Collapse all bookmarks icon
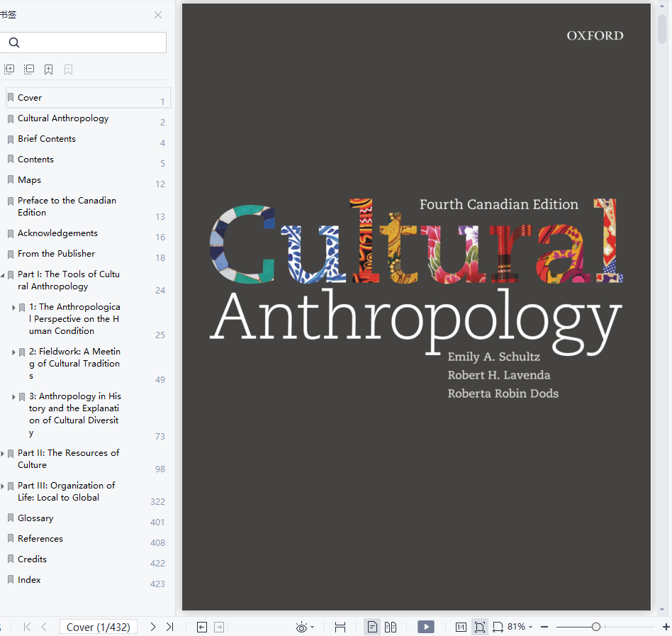The image size is (672, 636). (x=29, y=69)
